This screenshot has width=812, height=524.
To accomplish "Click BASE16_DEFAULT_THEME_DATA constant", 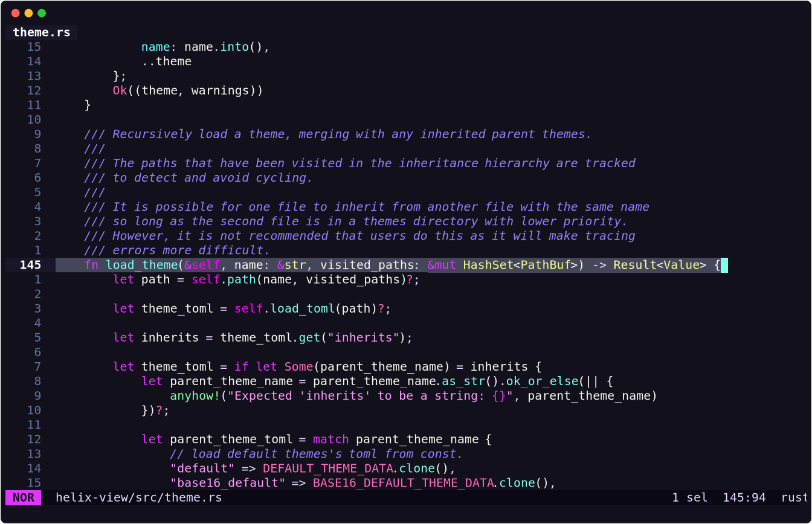I will [402, 483].
